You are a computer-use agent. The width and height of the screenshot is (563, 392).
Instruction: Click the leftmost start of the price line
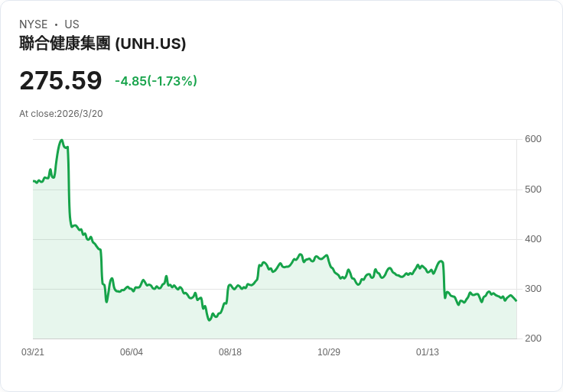(x=34, y=181)
